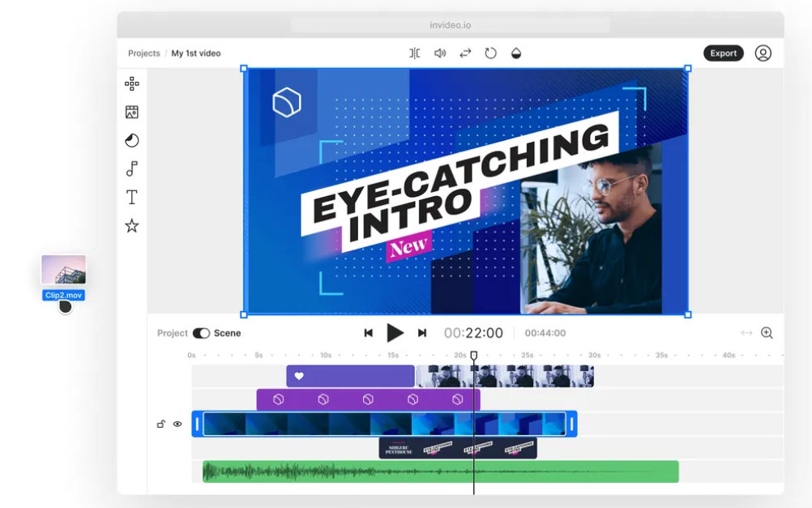The image size is (812, 508).
Task: Select the Text tool in sidebar
Action: 131,197
